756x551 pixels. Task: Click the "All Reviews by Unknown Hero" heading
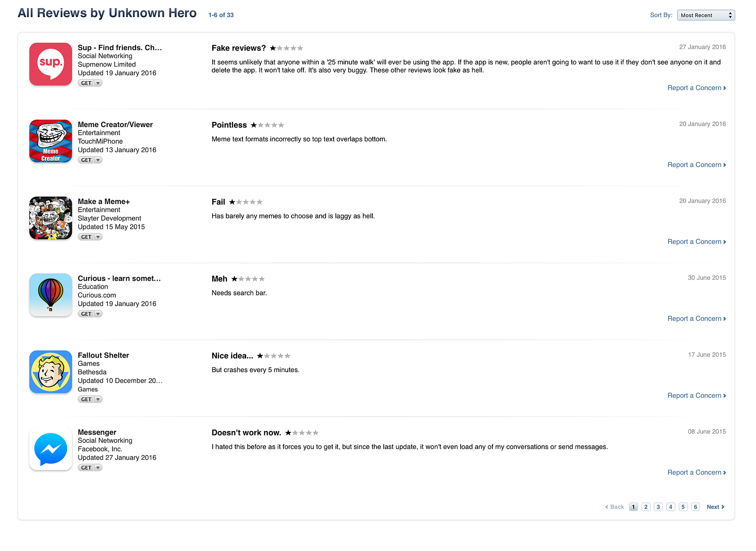pyautogui.click(x=107, y=13)
